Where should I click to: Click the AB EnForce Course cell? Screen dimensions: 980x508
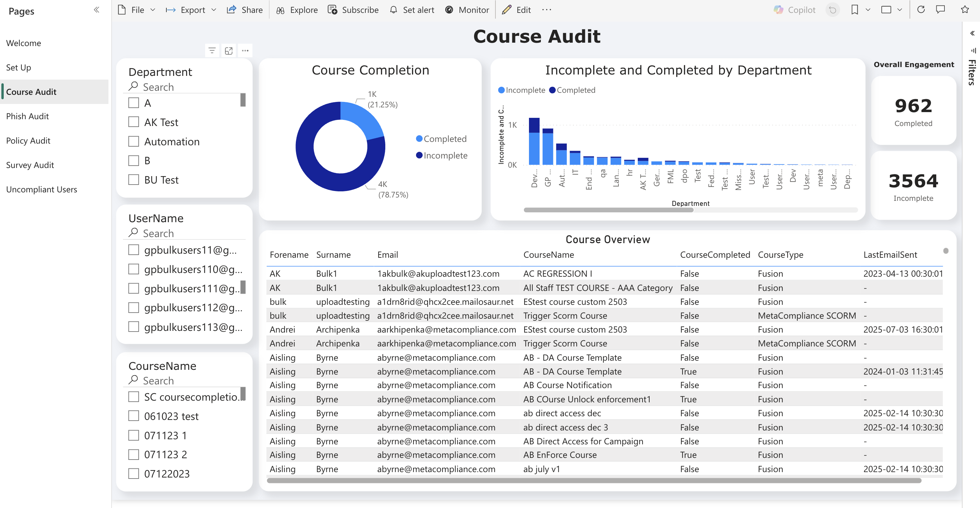tap(560, 455)
